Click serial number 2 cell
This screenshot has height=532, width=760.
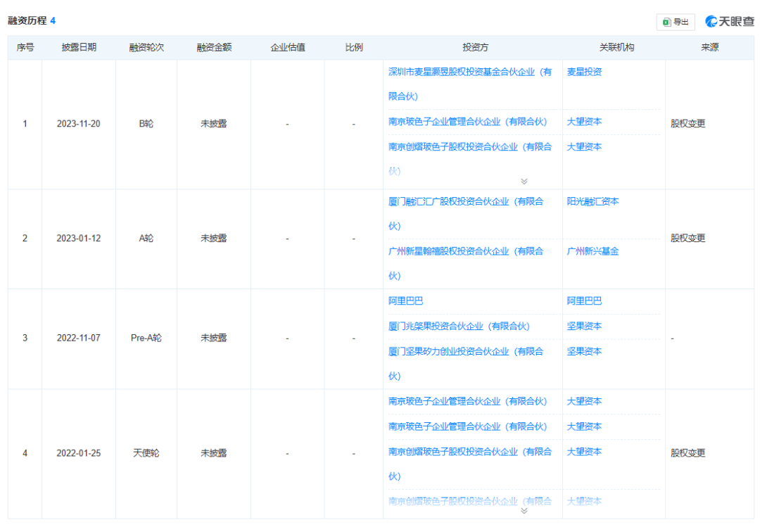click(x=25, y=239)
